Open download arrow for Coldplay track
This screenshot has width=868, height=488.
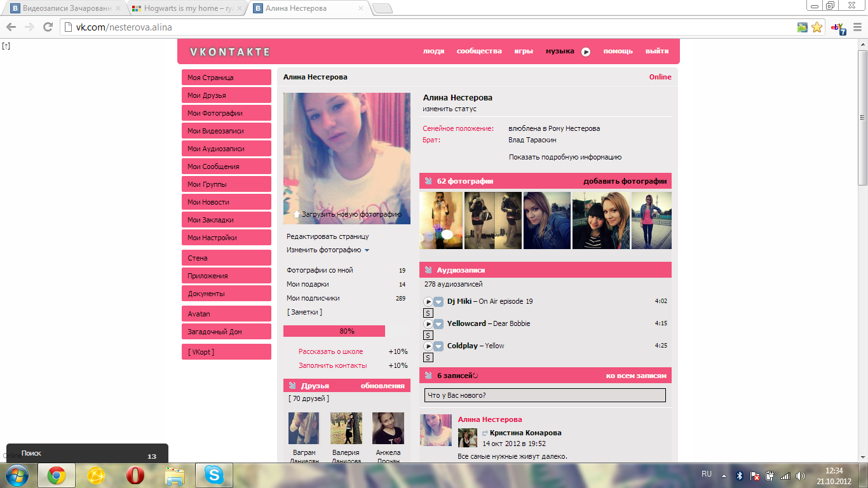coord(438,346)
